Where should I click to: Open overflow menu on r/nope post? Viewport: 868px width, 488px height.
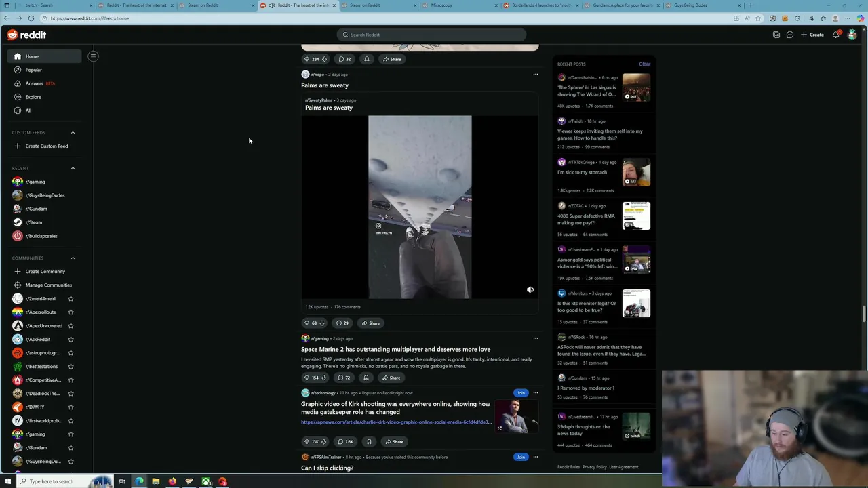(535, 75)
